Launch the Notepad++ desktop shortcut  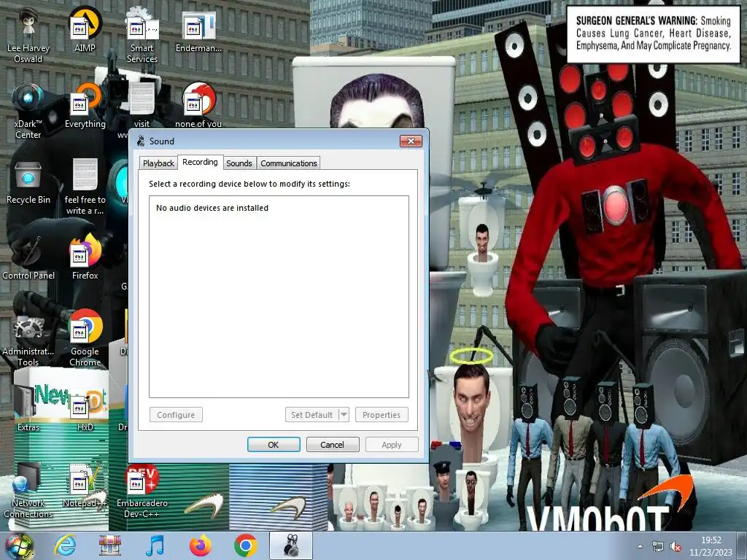85,486
